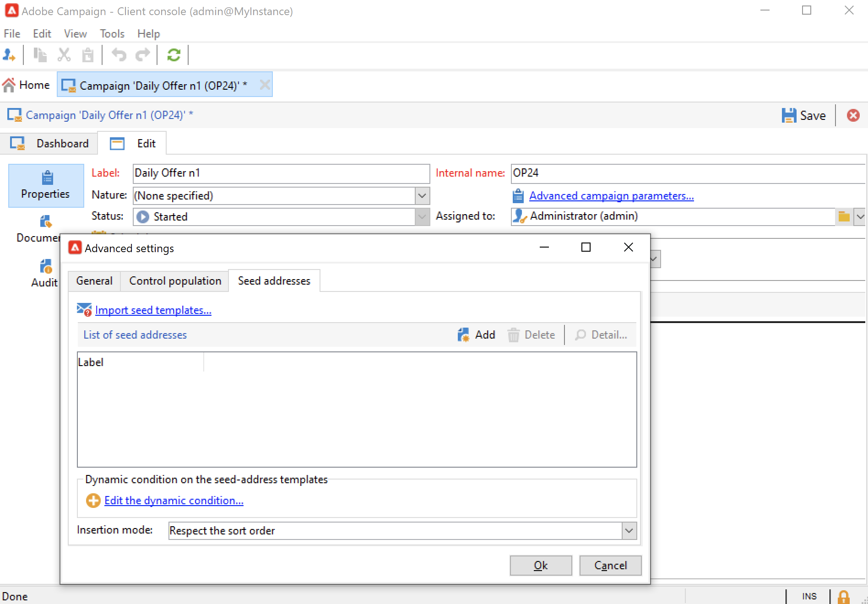Switch to the Edit tab
868x604 pixels.
point(132,144)
